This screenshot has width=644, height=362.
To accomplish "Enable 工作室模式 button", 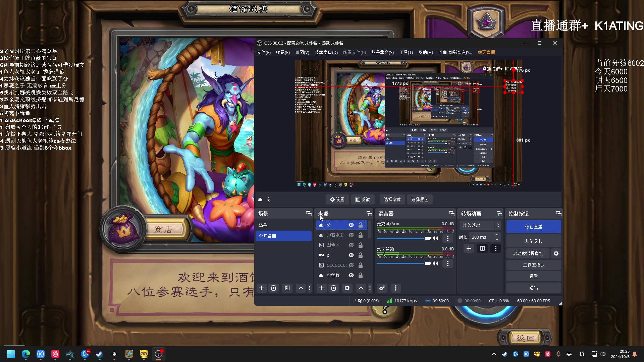I will [534, 265].
